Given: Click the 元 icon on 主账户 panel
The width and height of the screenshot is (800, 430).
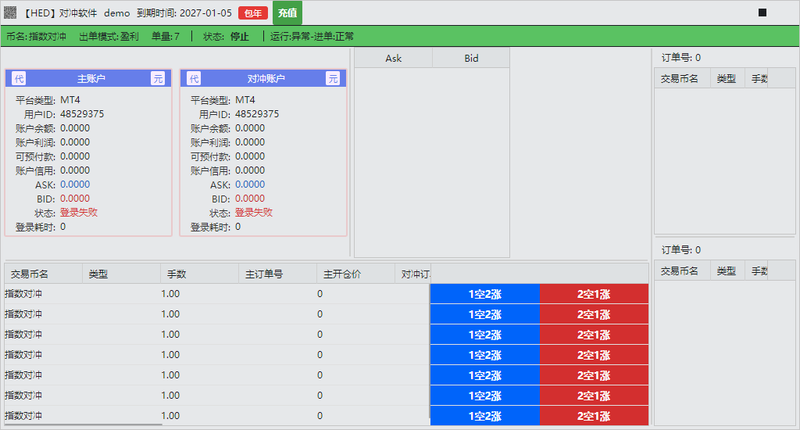Looking at the screenshot, I should pos(158,79).
